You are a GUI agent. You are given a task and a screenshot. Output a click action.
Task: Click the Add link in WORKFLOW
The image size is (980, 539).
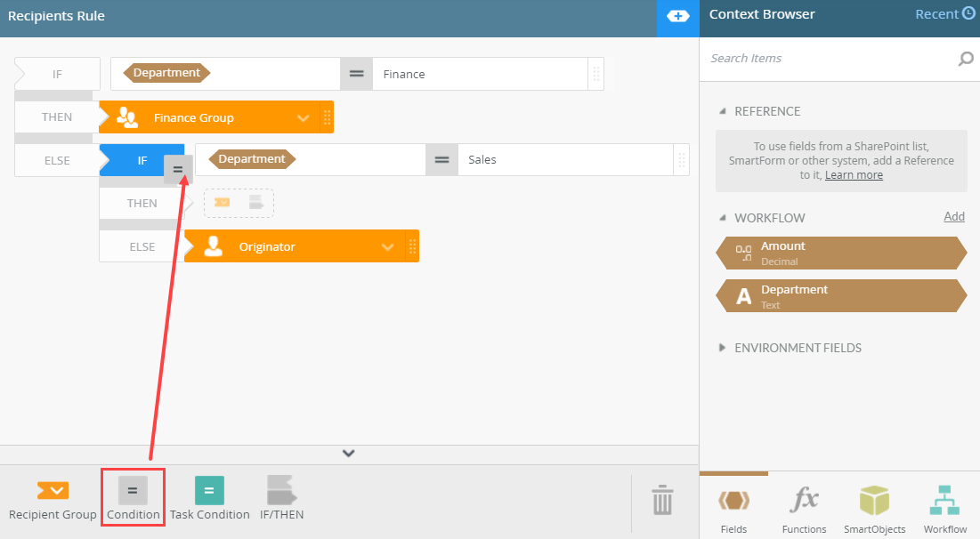point(954,216)
